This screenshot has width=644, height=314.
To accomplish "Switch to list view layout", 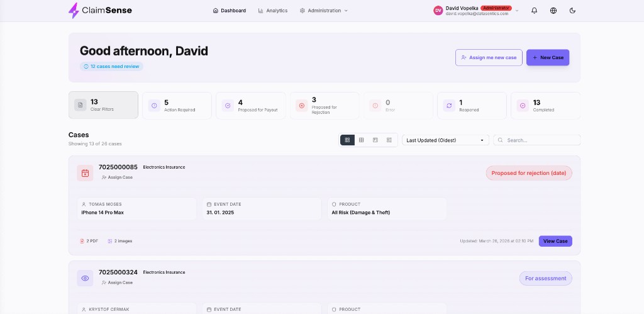I will 389,140.
